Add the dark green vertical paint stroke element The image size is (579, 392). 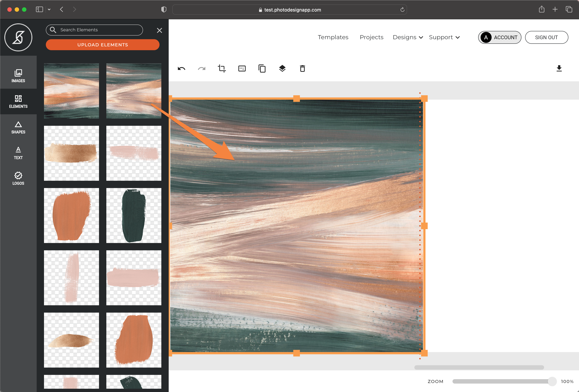[x=134, y=215]
